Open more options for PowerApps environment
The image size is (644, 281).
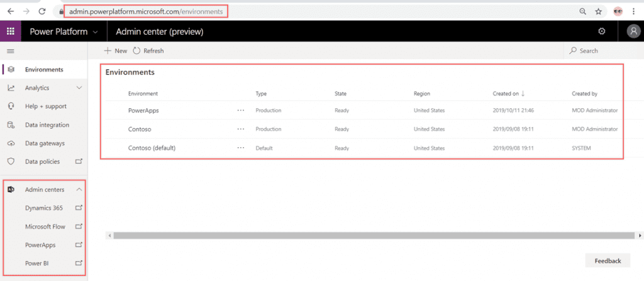click(x=240, y=111)
